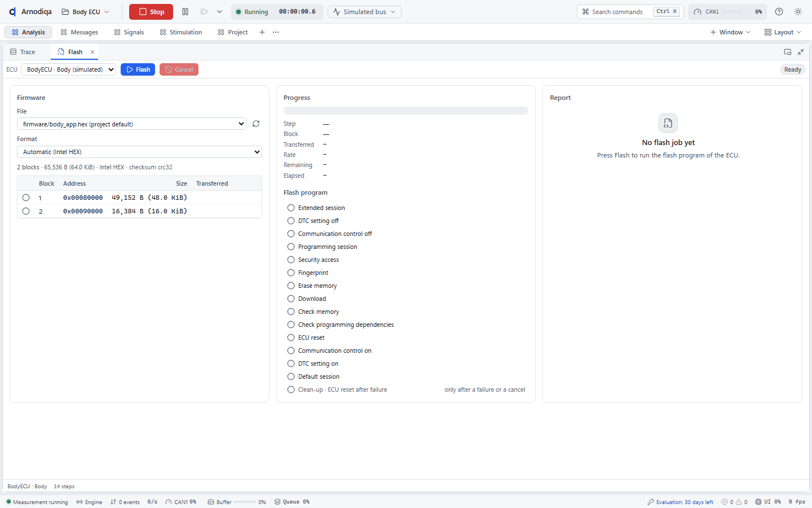Start flashing with the blue Flash button
This screenshot has height=508, width=812.
pos(138,69)
